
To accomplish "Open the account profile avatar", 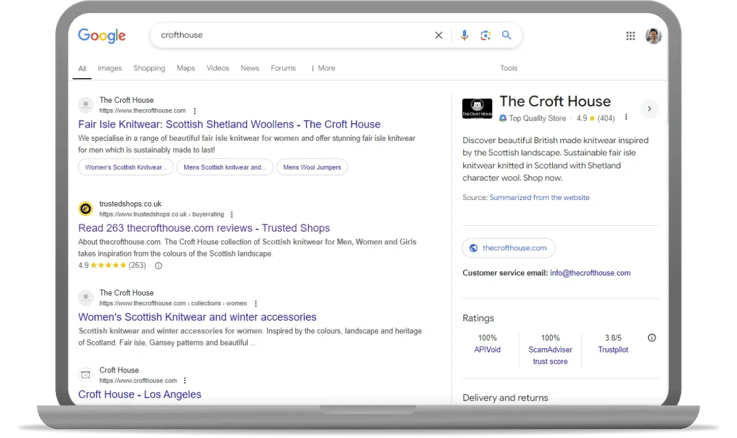I will 653,36.
